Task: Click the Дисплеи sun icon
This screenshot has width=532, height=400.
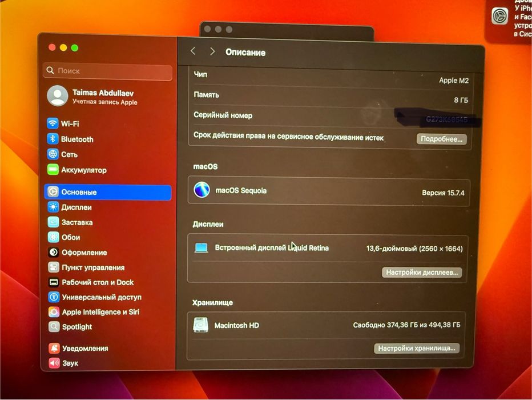Action: click(x=53, y=207)
